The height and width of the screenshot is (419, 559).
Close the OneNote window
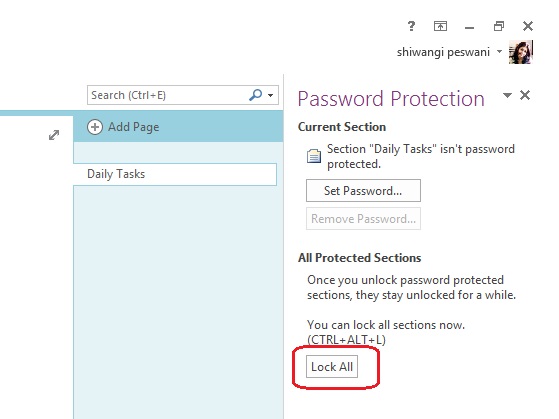[x=528, y=26]
